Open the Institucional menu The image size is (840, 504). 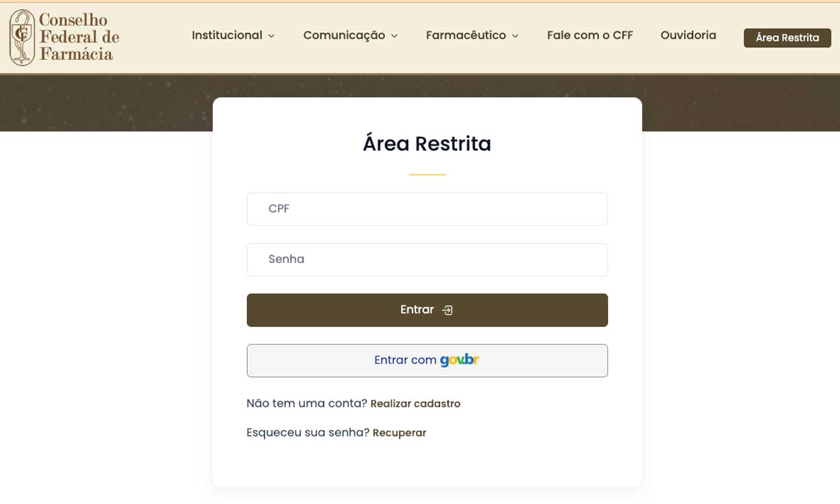point(227,36)
